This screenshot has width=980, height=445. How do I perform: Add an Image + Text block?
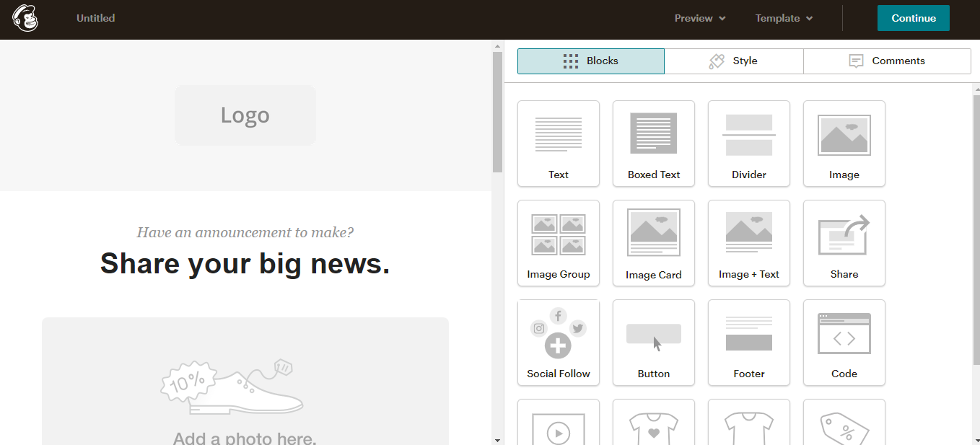click(x=748, y=243)
